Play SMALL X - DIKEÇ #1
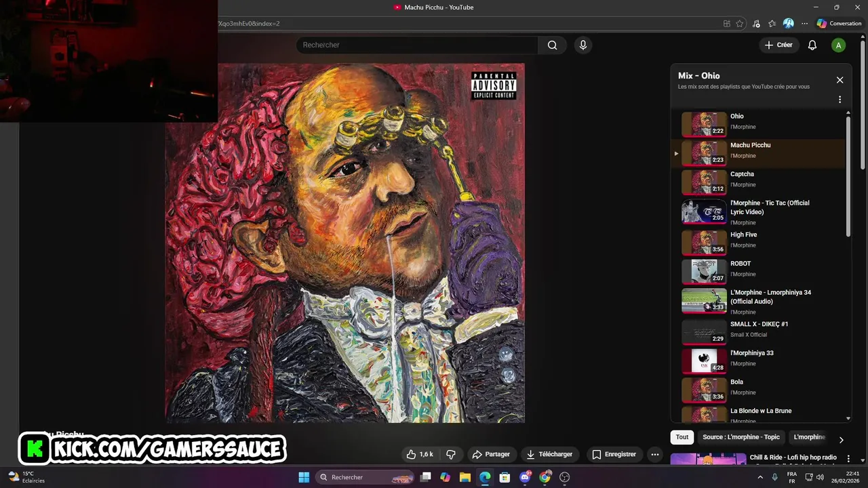Image resolution: width=868 pixels, height=488 pixels. tap(759, 332)
